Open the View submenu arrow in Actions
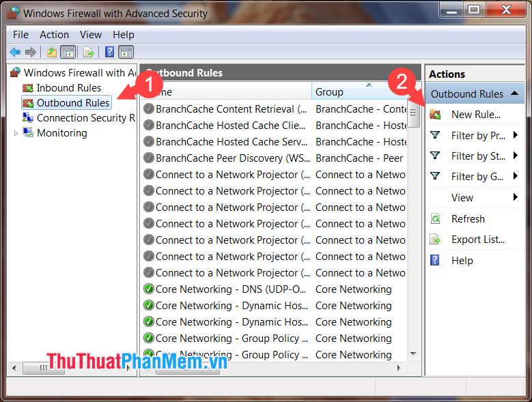This screenshot has height=402, width=532. (516, 197)
